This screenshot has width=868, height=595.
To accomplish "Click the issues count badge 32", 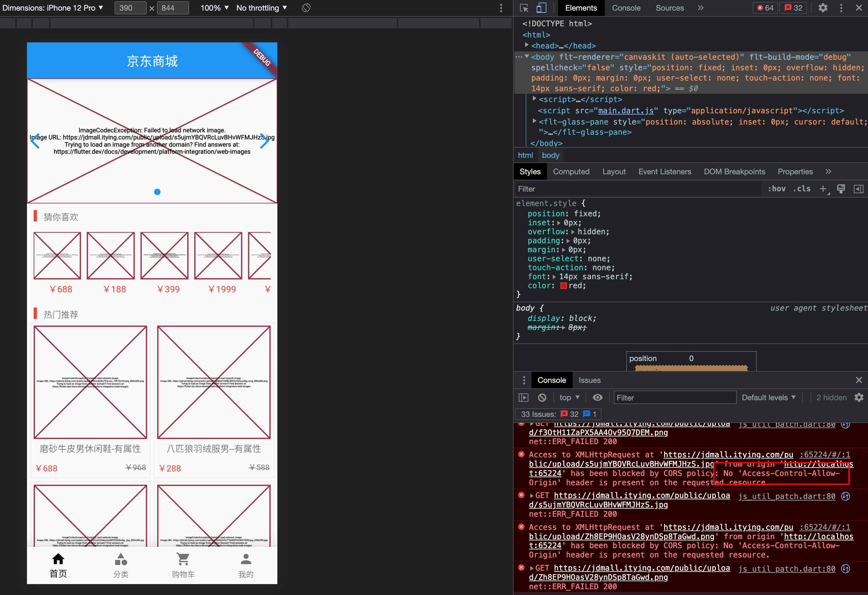I will coord(793,8).
